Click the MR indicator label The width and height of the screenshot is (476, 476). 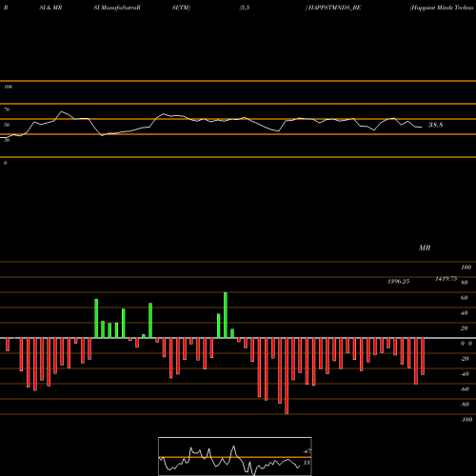[425, 248]
